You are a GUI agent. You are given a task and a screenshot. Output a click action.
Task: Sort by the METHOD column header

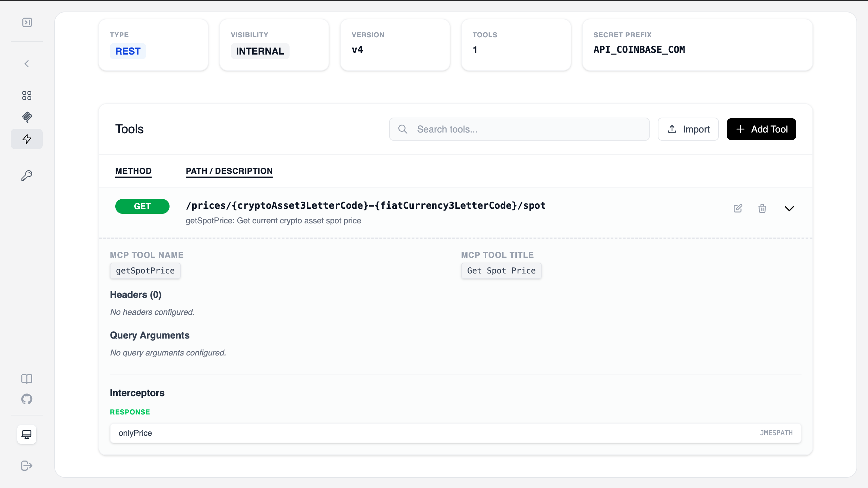(133, 171)
